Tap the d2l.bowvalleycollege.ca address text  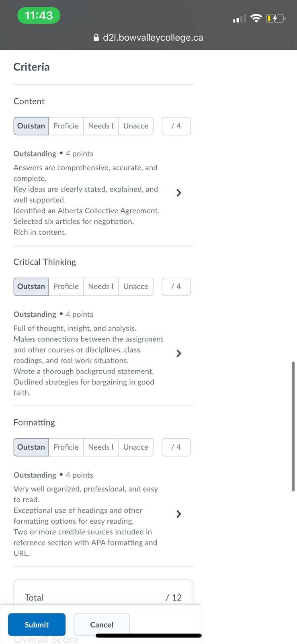(153, 37)
